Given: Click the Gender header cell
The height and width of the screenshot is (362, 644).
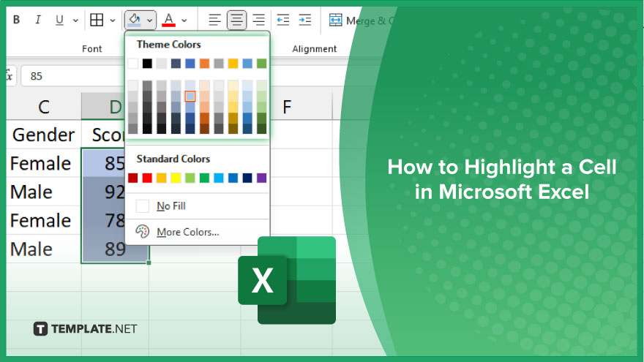Looking at the screenshot, I should [x=44, y=135].
